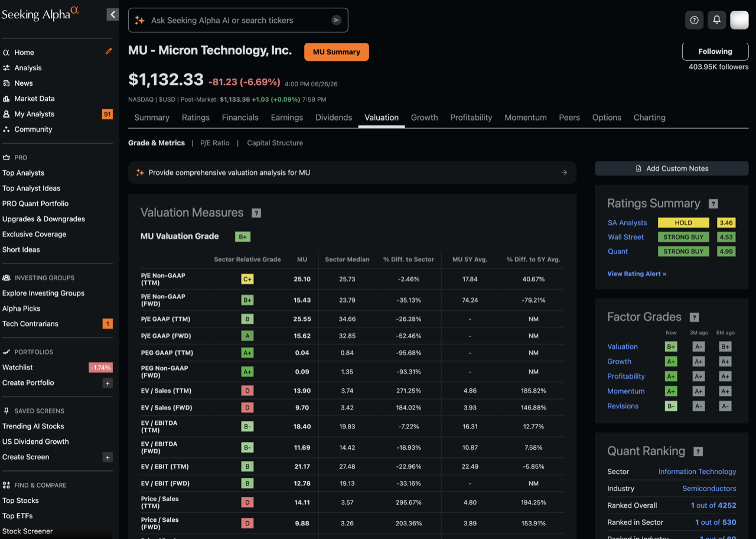Submit search with the arrow icon in search bar
756x539 pixels.
point(336,20)
